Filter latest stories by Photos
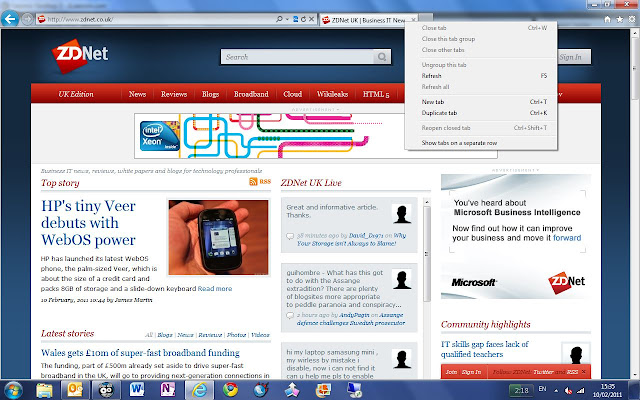 coord(236,335)
